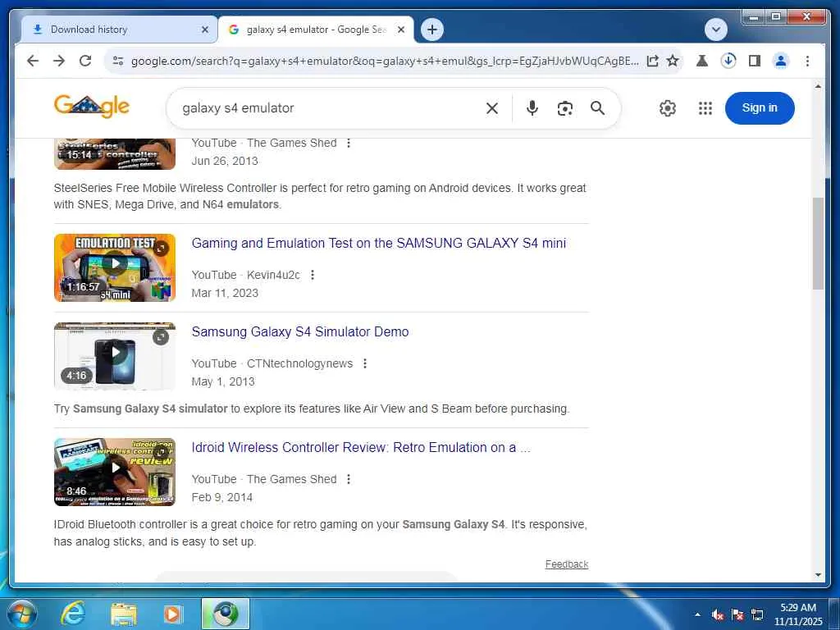
Task: Open more options for Jun 26, 2013 result
Action: [349, 143]
